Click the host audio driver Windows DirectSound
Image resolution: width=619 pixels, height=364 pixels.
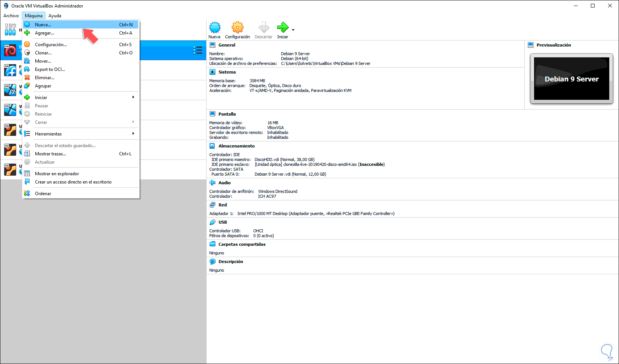(x=278, y=191)
